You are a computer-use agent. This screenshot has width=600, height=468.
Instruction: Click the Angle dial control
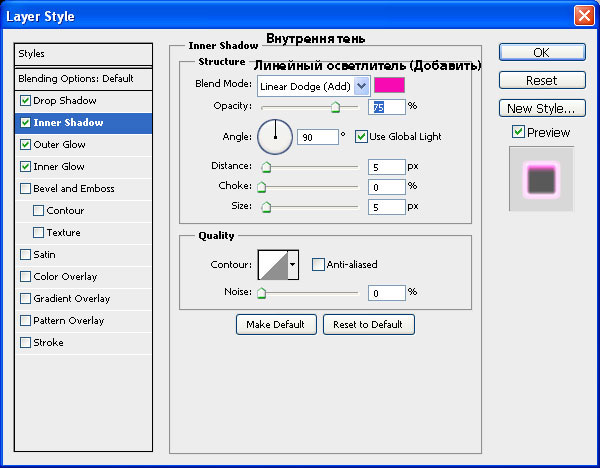coord(275,137)
